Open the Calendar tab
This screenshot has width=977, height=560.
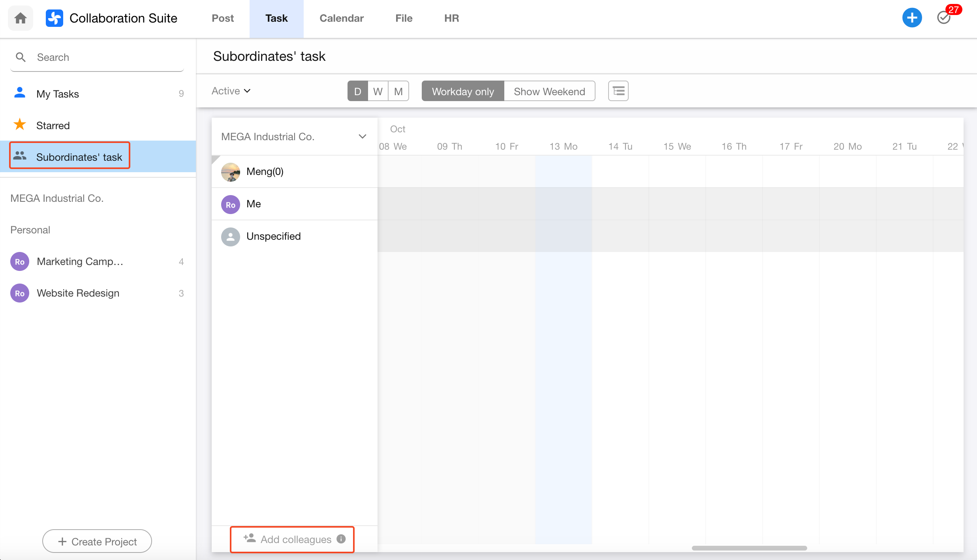point(341,18)
